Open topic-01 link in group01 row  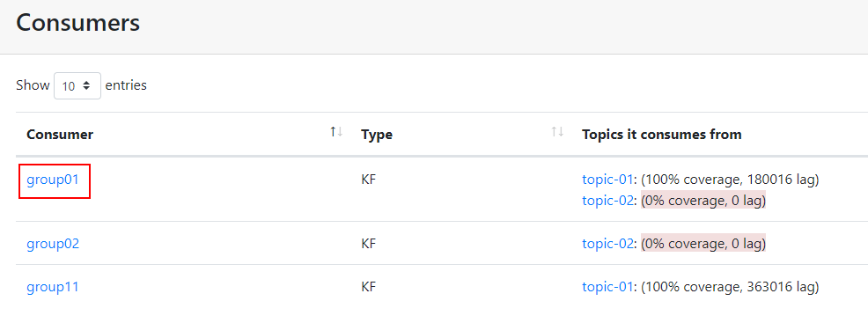[x=607, y=180]
